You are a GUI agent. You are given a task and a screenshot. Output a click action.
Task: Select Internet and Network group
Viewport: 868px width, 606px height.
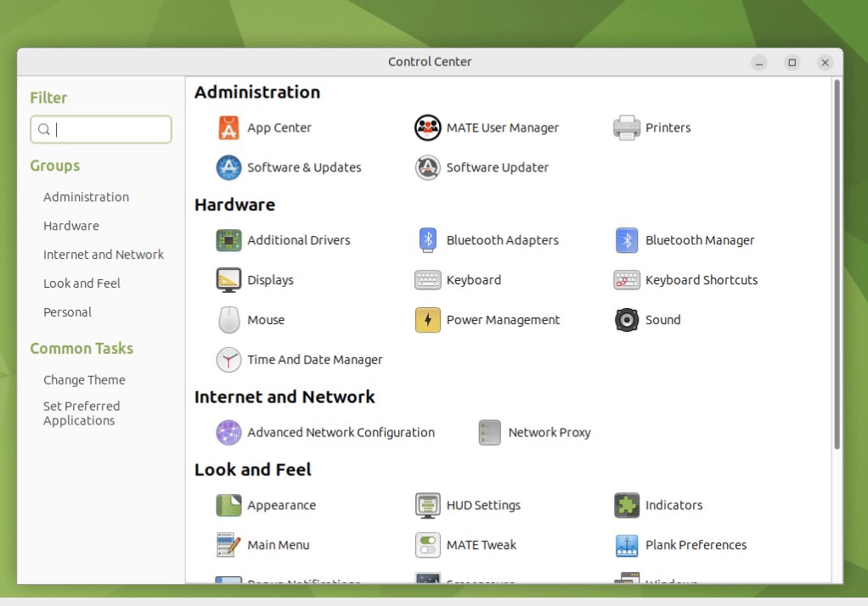(104, 255)
